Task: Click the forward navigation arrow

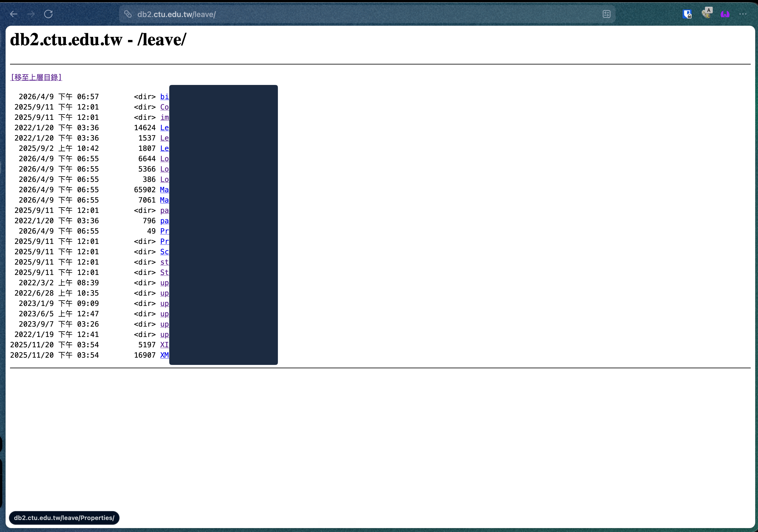Action: (31, 14)
